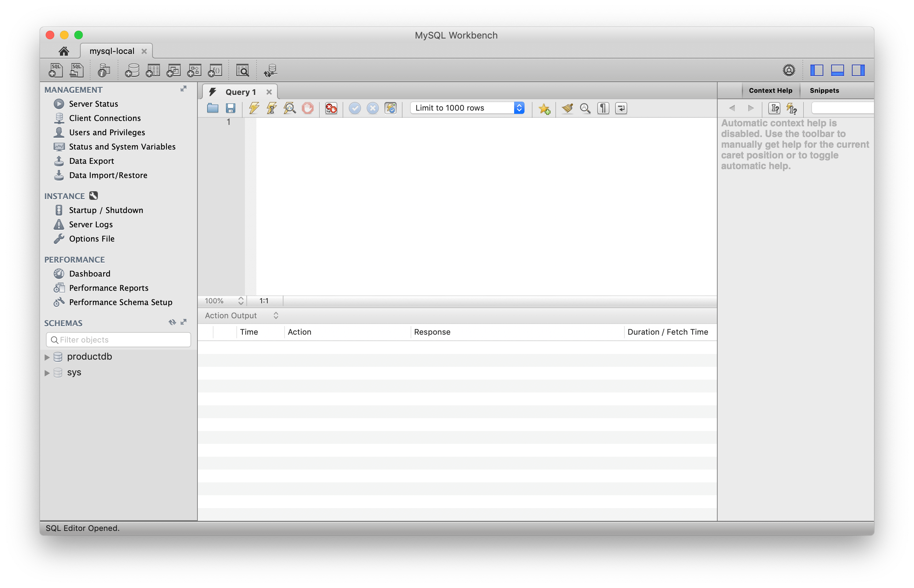Screen dimensions: 914x588
Task: Create a new function with the f() icon
Action: click(x=215, y=70)
